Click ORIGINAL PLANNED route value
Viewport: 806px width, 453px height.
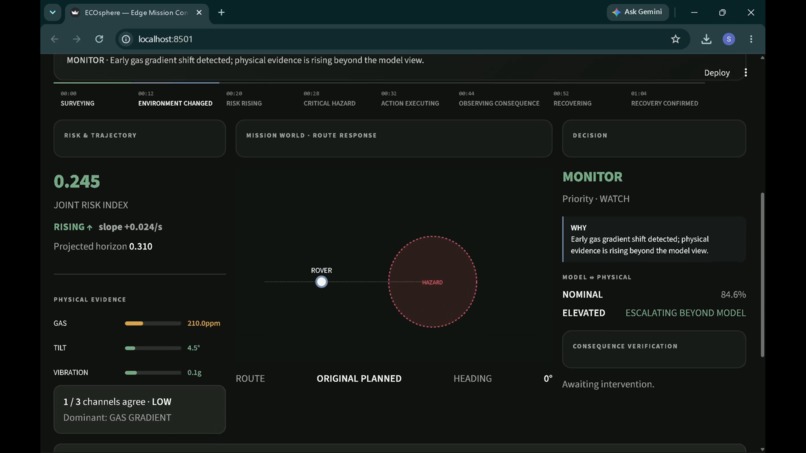click(359, 378)
